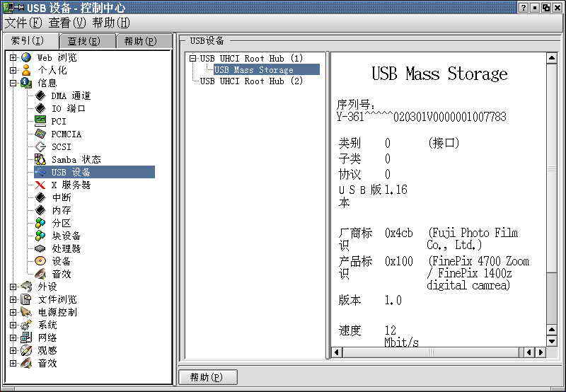Collapse the 信息 tree node
This screenshot has width=566, height=392.
13,83
